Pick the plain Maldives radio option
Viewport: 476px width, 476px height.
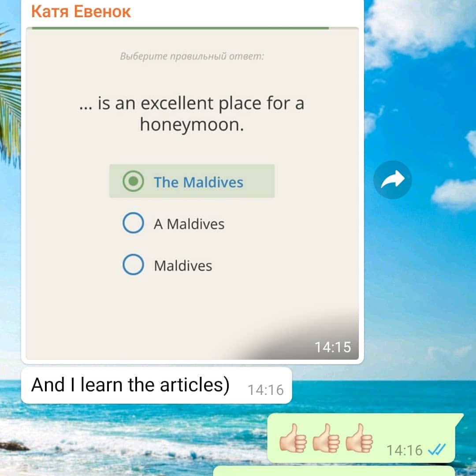click(x=133, y=264)
